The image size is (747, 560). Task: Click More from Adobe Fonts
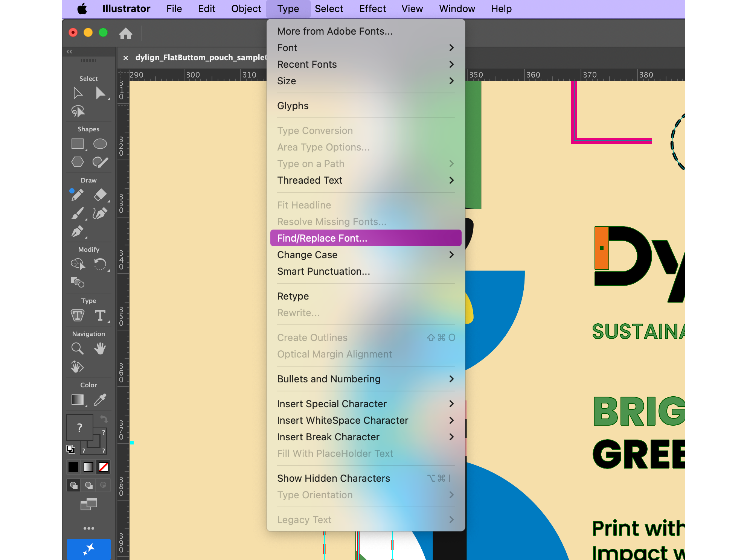[x=366, y=31]
